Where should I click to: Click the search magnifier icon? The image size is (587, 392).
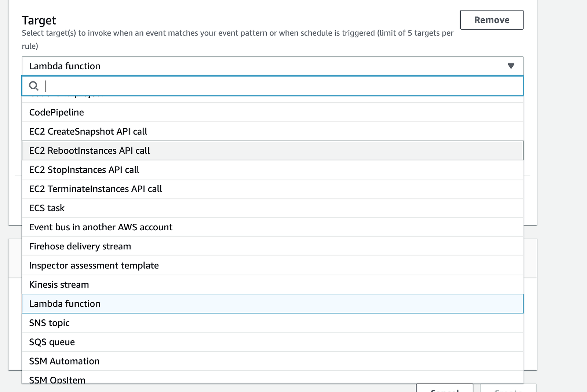tap(34, 86)
